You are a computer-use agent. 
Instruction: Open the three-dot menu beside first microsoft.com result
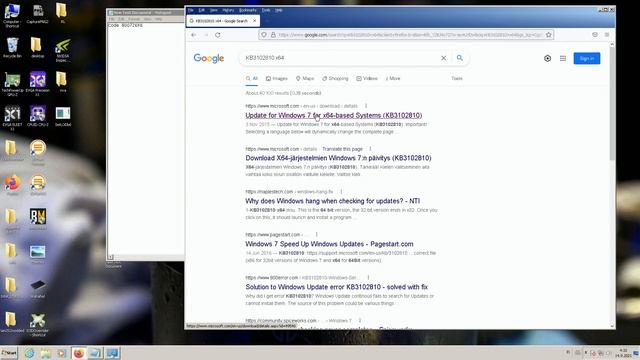pos(366,106)
